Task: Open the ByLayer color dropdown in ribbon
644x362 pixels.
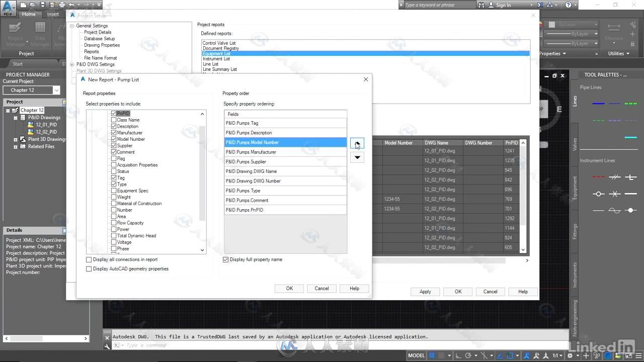Action: click(x=596, y=25)
